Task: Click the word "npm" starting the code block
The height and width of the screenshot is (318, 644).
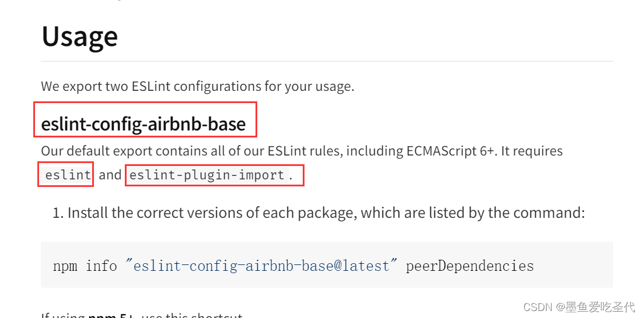Action: (65, 266)
